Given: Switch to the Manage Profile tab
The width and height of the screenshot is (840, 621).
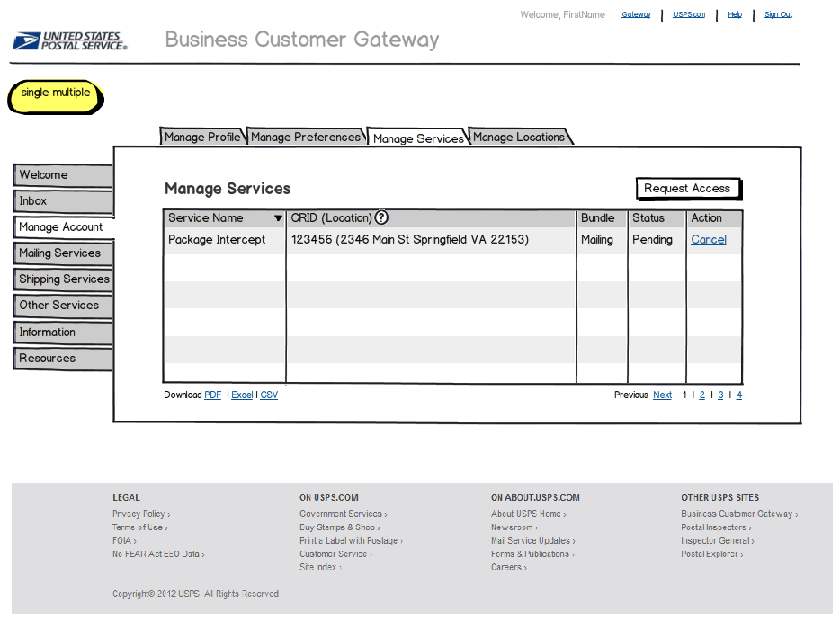Looking at the screenshot, I should 202,137.
